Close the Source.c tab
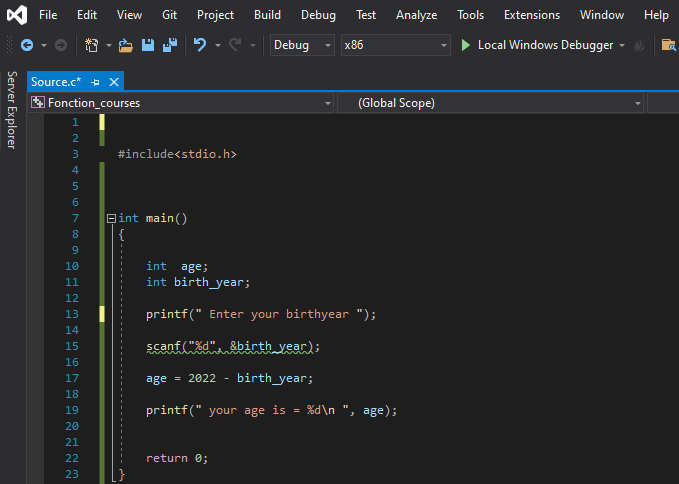 click(x=114, y=82)
